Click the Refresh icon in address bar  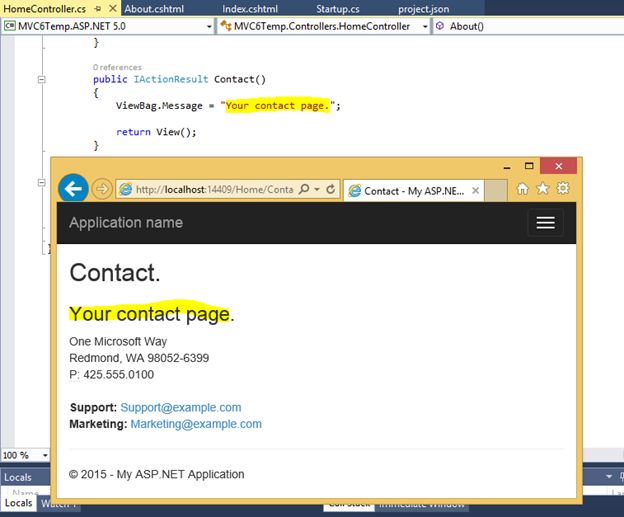(x=331, y=189)
